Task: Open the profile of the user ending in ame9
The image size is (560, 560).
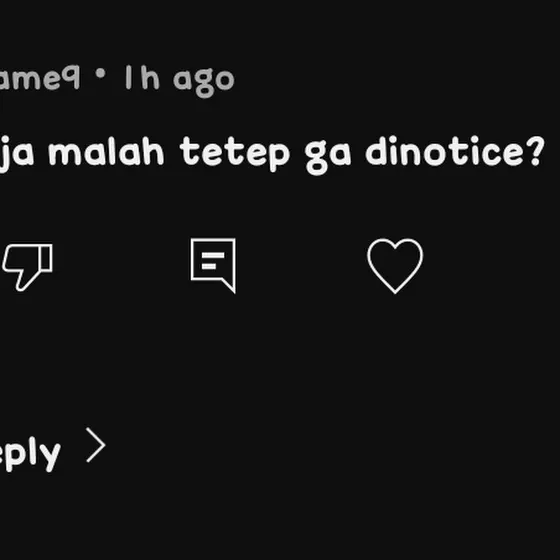Action: pyautogui.click(x=40, y=78)
